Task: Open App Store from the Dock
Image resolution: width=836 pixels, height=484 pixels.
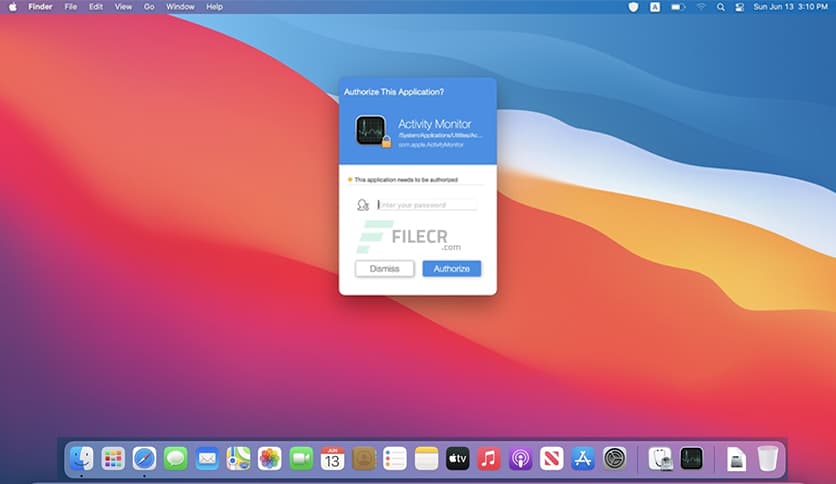Action: [x=583, y=458]
